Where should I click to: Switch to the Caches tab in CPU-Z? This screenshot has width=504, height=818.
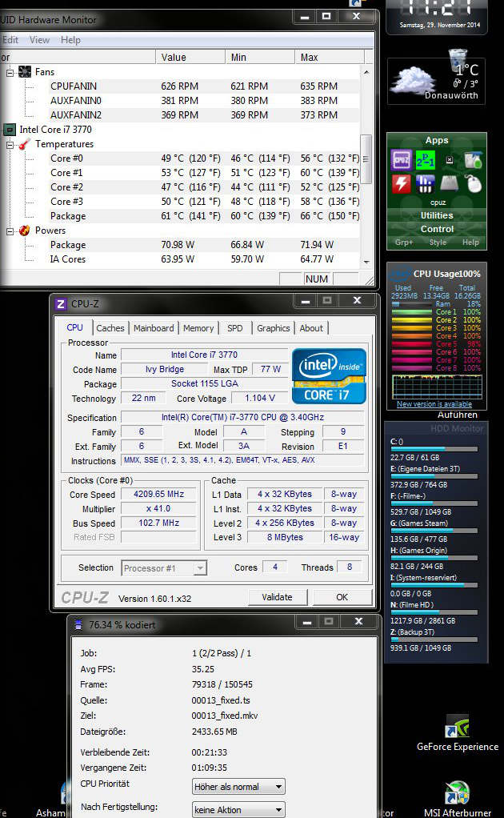click(x=110, y=328)
